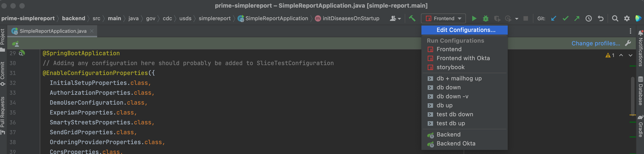The width and height of the screenshot is (644, 154).
Task: Commit changes with the Git checkmark icon
Action: pyautogui.click(x=565, y=18)
